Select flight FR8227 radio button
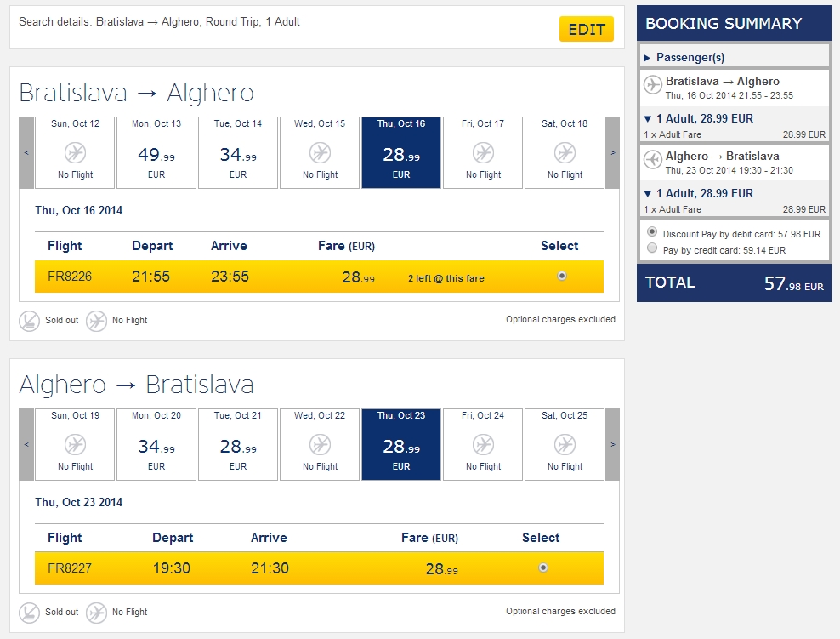The width and height of the screenshot is (840, 639). (543, 568)
